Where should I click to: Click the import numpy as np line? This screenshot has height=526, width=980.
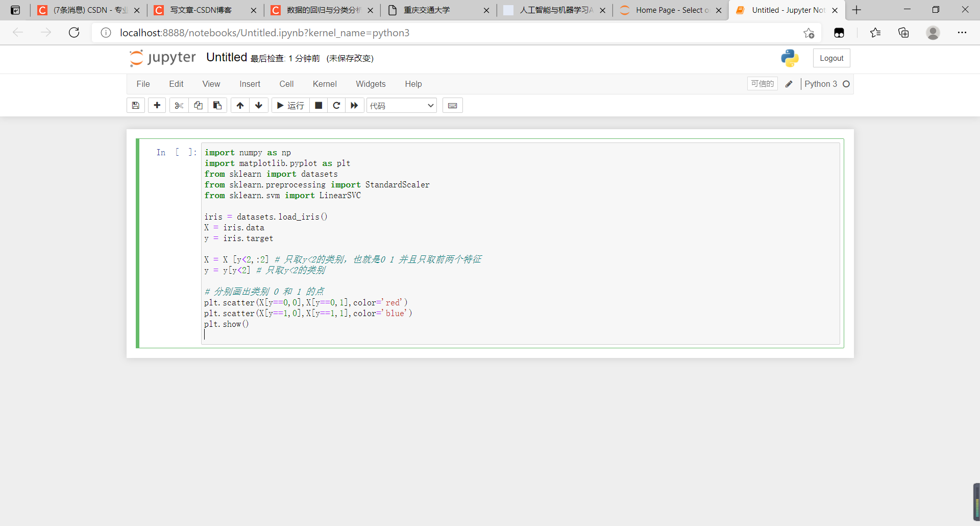click(248, 152)
